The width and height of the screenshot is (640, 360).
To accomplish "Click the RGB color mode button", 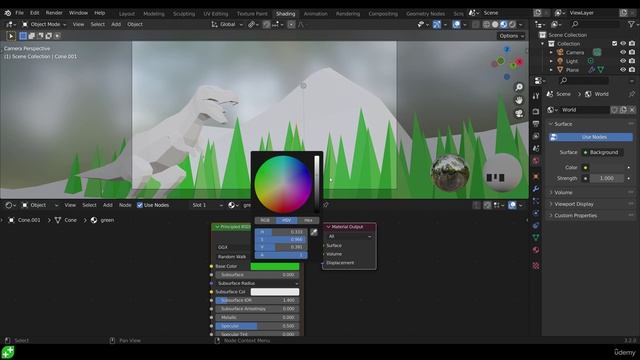I will [x=265, y=220].
